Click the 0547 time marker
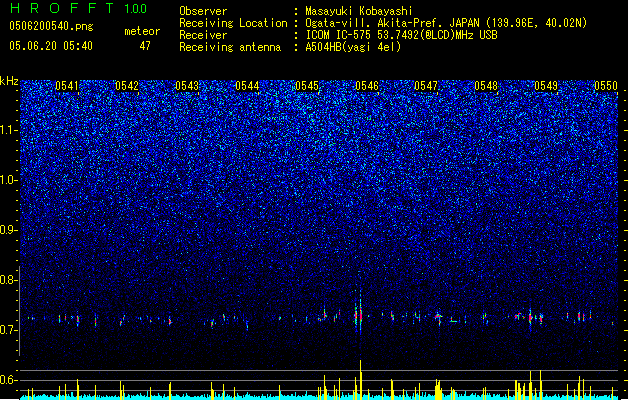The width and height of the screenshot is (629, 400). [426, 86]
